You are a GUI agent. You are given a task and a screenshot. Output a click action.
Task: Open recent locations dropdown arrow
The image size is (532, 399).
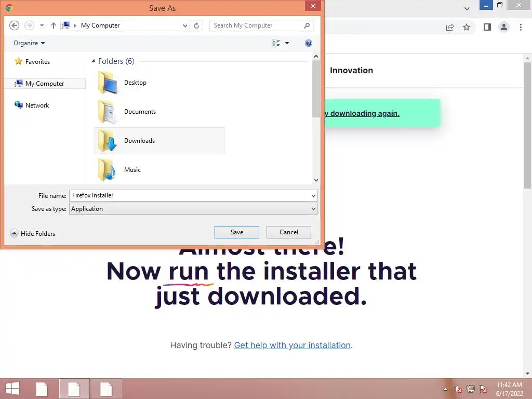42,25
